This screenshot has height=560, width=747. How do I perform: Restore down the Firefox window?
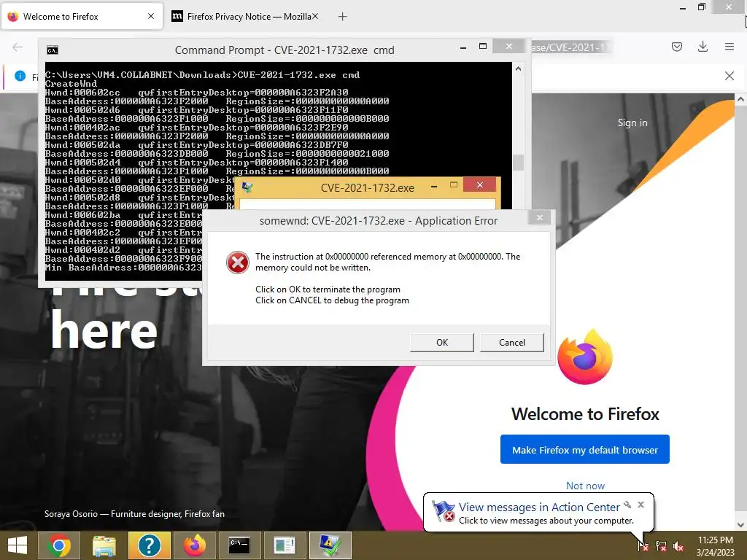point(701,7)
